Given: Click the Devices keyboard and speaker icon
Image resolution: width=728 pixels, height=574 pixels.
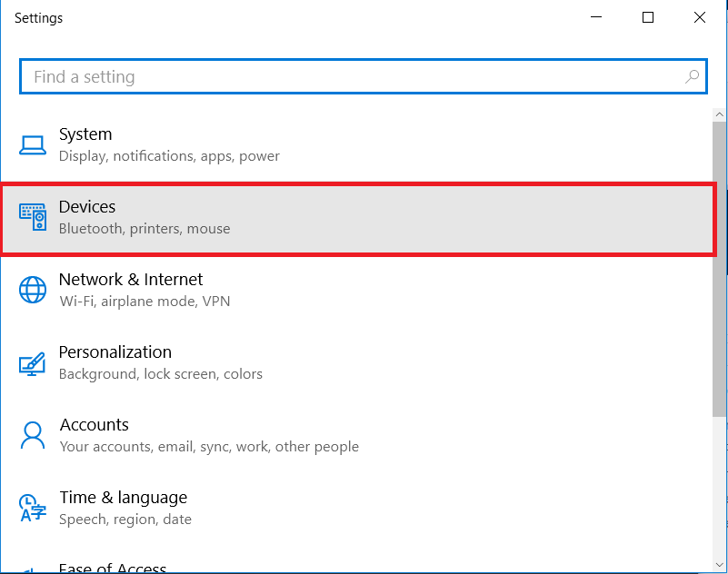Looking at the screenshot, I should tap(33, 217).
